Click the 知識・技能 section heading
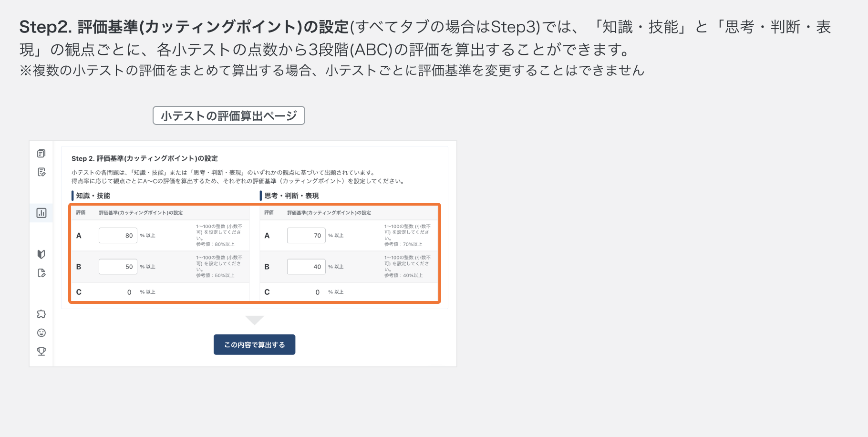 point(93,196)
